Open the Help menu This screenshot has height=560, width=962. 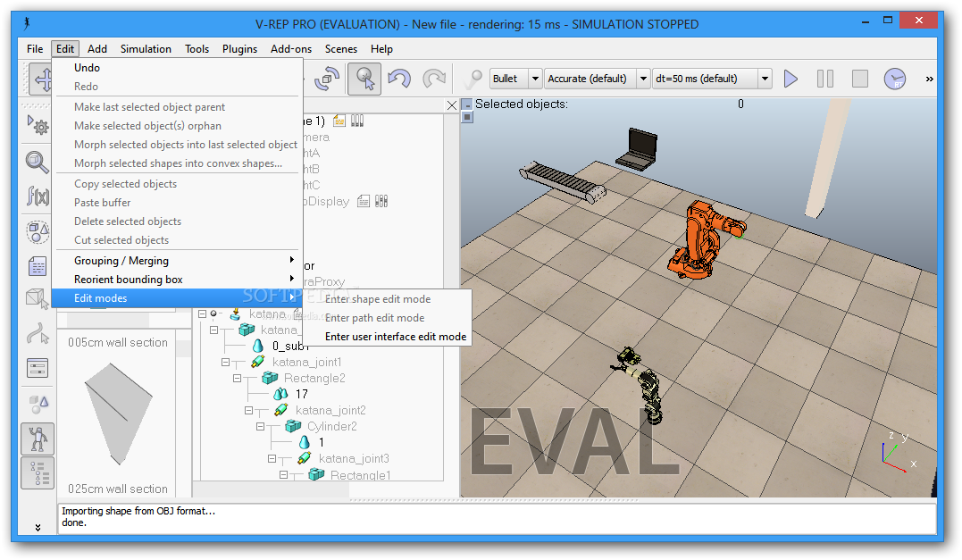[381, 49]
